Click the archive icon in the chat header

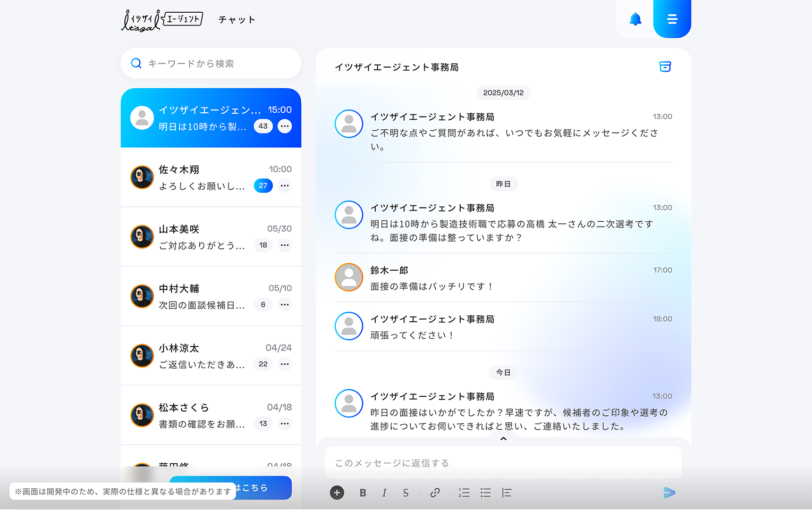pyautogui.click(x=665, y=66)
